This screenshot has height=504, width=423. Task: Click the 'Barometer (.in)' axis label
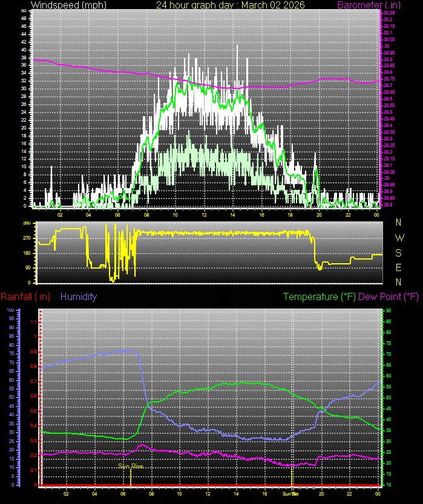(369, 5)
